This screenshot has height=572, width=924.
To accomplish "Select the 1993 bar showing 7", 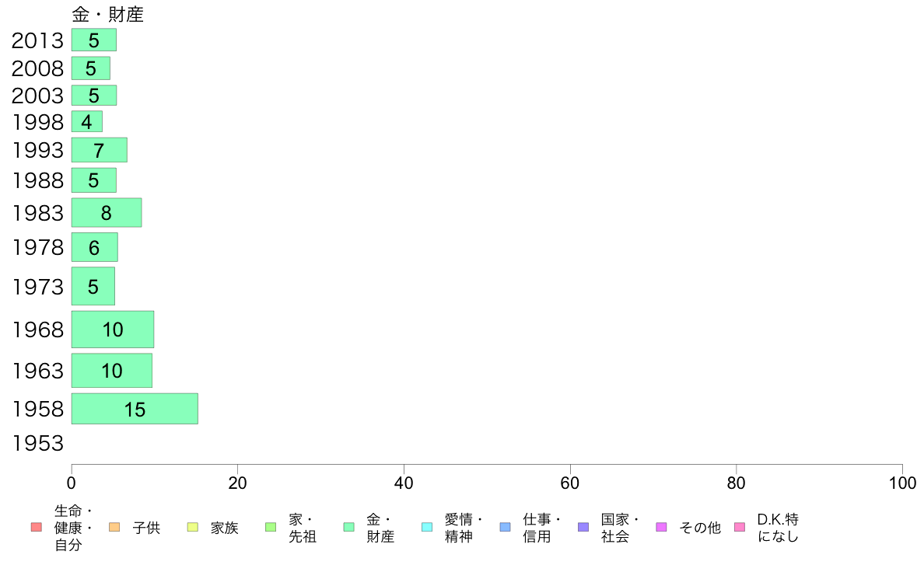I will click(x=100, y=150).
